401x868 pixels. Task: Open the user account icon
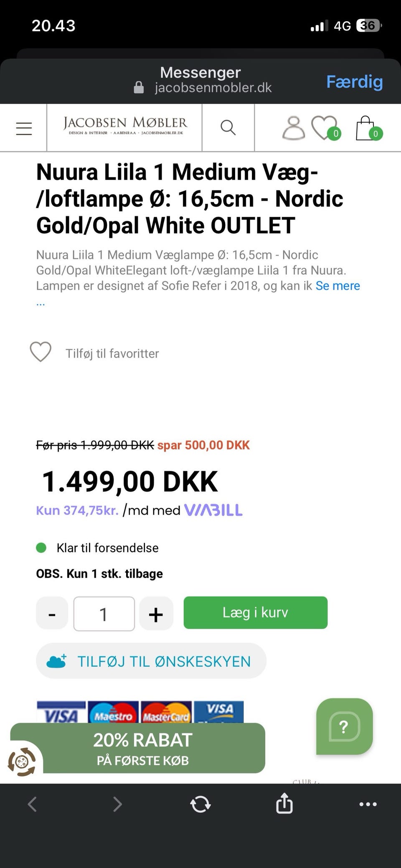294,127
